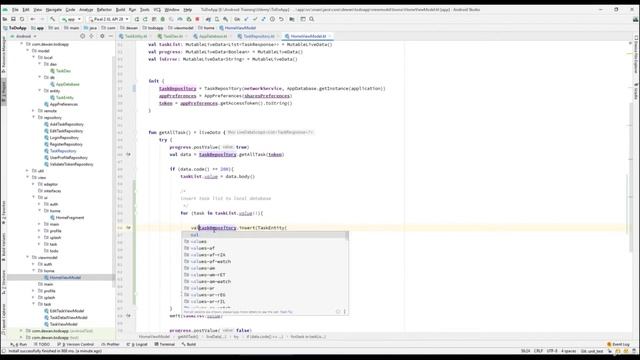Open the File menu
Image resolution: width=640 pixels, height=360 pixels.
(15, 9)
